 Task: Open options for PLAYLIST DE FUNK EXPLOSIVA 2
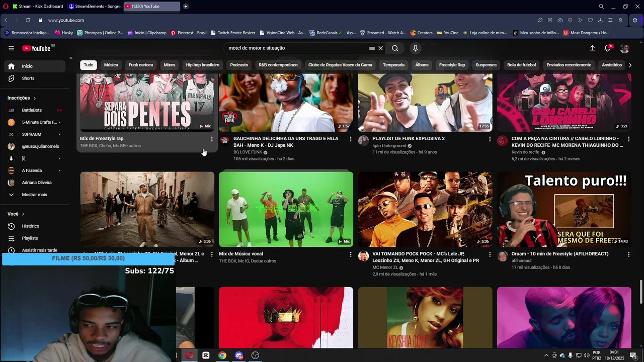click(490, 139)
